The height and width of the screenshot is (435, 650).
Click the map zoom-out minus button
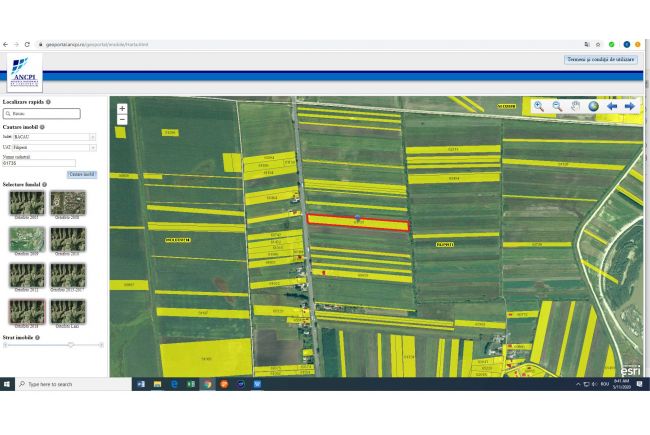coord(122,119)
